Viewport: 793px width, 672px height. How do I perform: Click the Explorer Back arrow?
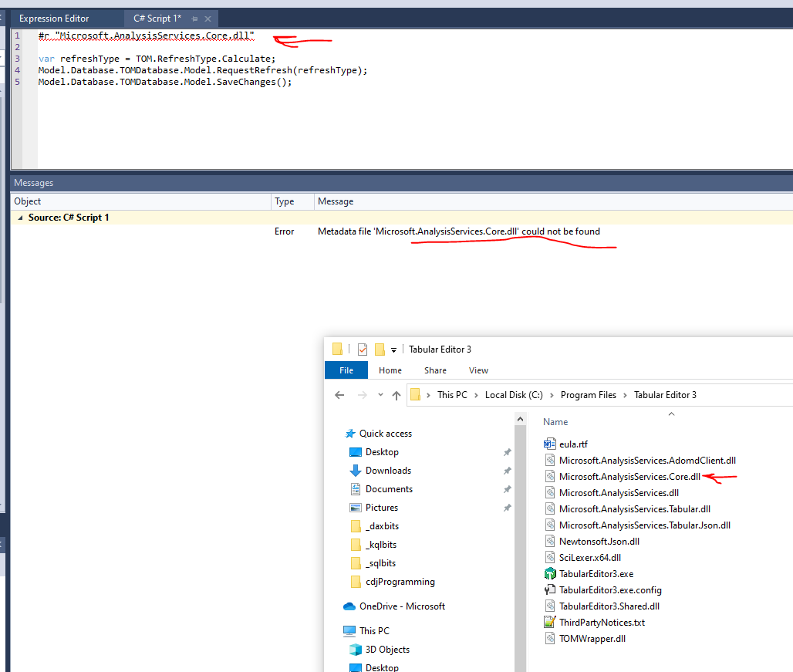pyautogui.click(x=339, y=395)
